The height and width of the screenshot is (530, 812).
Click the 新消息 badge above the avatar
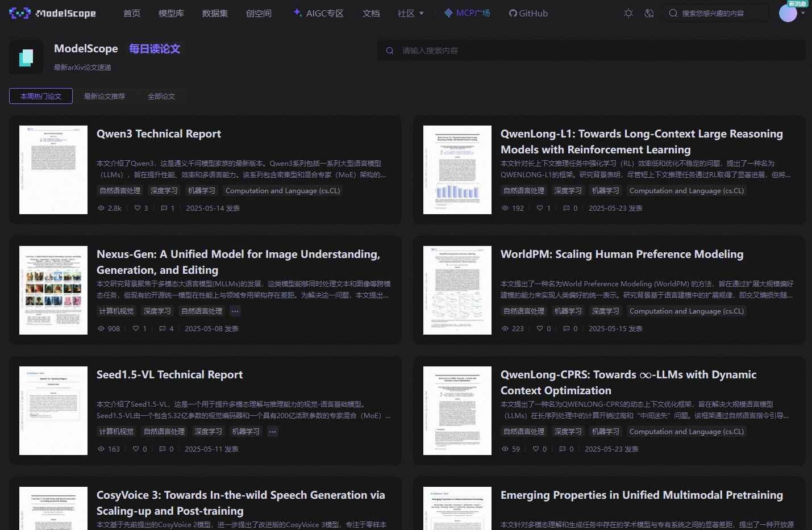click(798, 3)
